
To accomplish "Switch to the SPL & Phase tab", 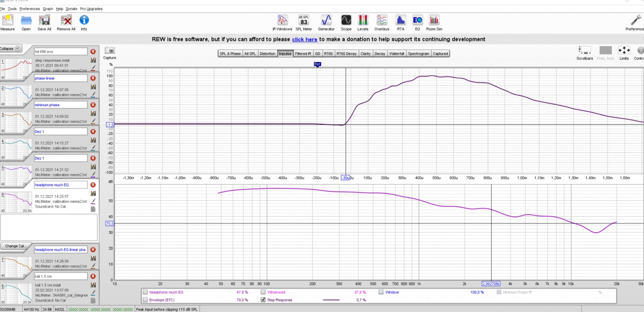I will (230, 54).
